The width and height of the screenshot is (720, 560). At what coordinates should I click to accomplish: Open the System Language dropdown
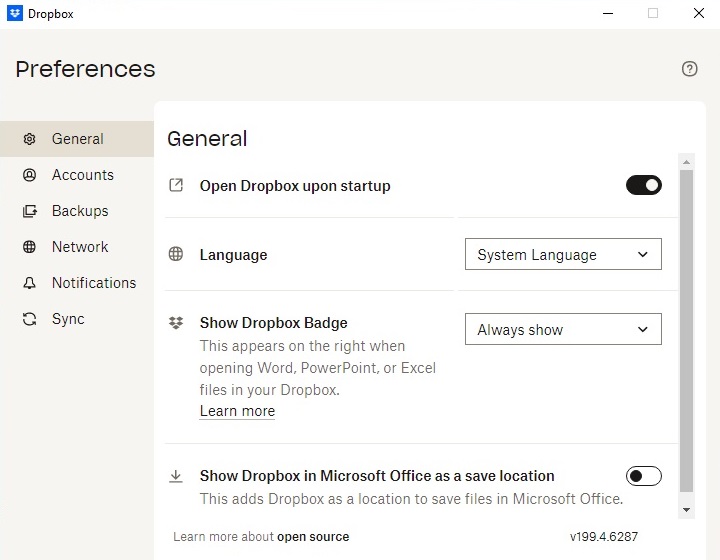click(x=563, y=254)
